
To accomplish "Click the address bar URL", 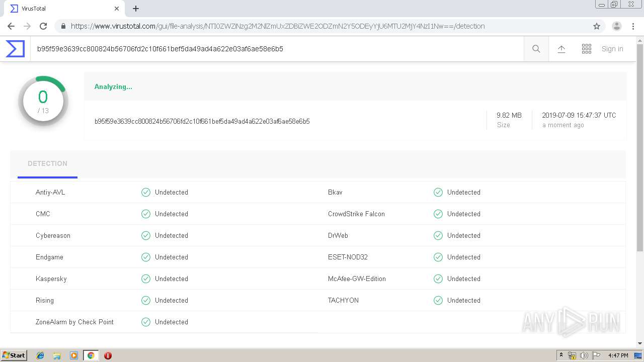I will [278, 26].
